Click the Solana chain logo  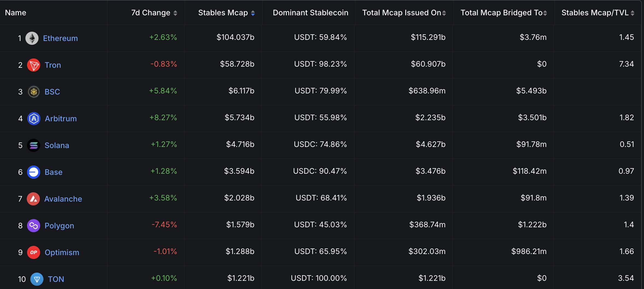pos(33,145)
